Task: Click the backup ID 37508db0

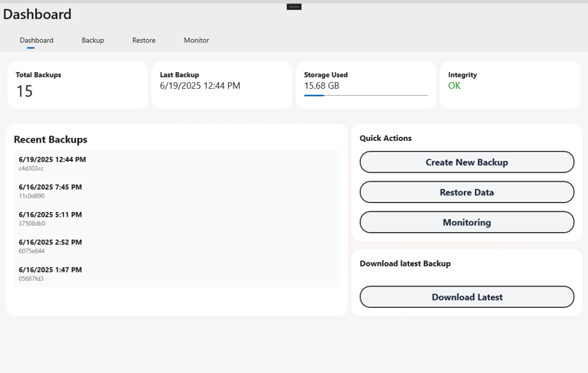Action: [x=32, y=224]
